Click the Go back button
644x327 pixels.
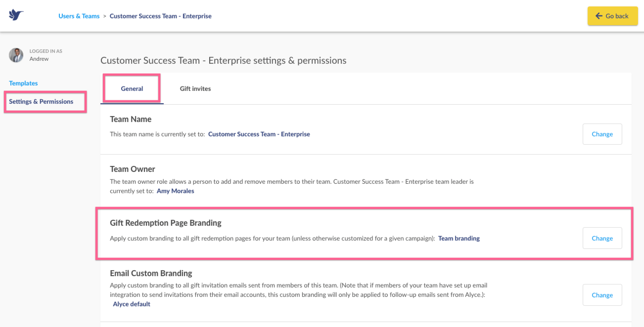tap(612, 16)
